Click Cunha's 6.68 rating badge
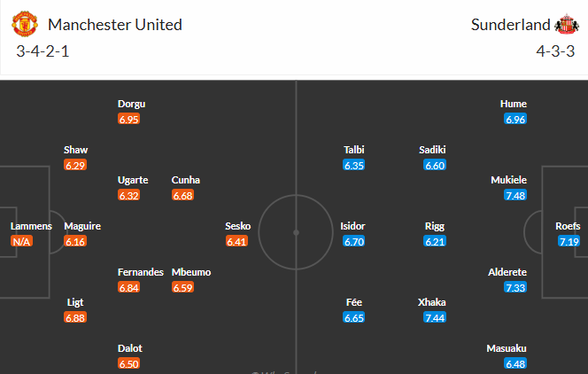 (x=183, y=195)
